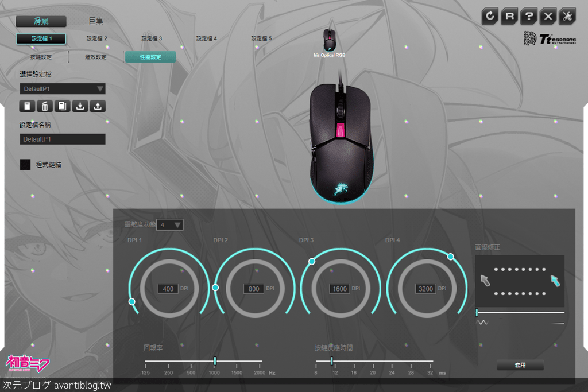Switch to the 滑鼠 tab
This screenshot has height=392, width=588.
[41, 21]
